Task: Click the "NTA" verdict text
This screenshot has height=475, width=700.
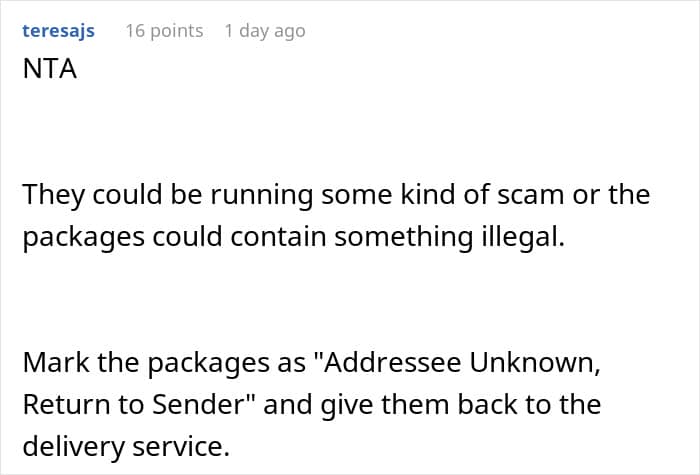Action: (x=50, y=72)
